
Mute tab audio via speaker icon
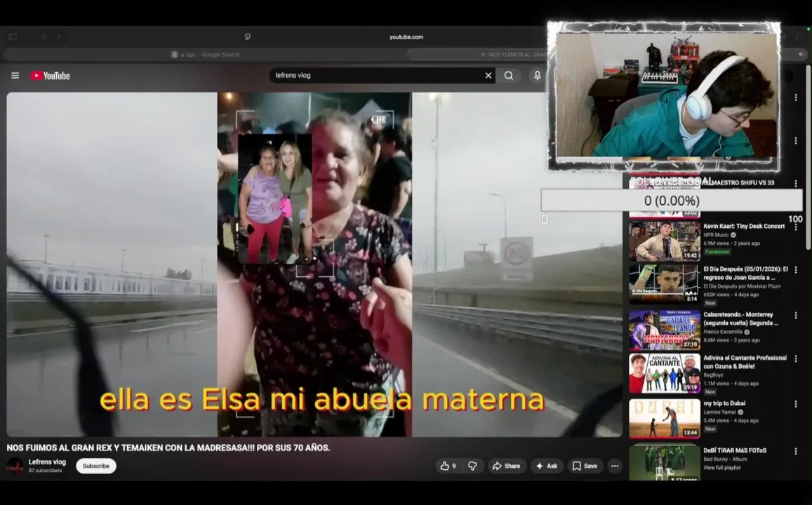pos(801,54)
